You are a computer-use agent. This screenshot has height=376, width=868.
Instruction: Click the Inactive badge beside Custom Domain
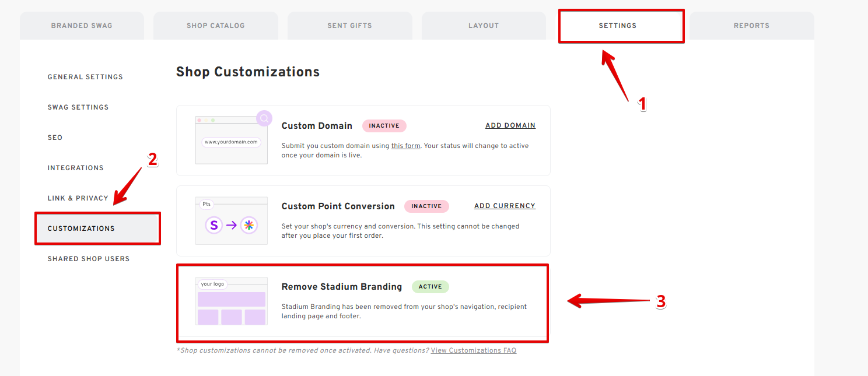pyautogui.click(x=384, y=126)
